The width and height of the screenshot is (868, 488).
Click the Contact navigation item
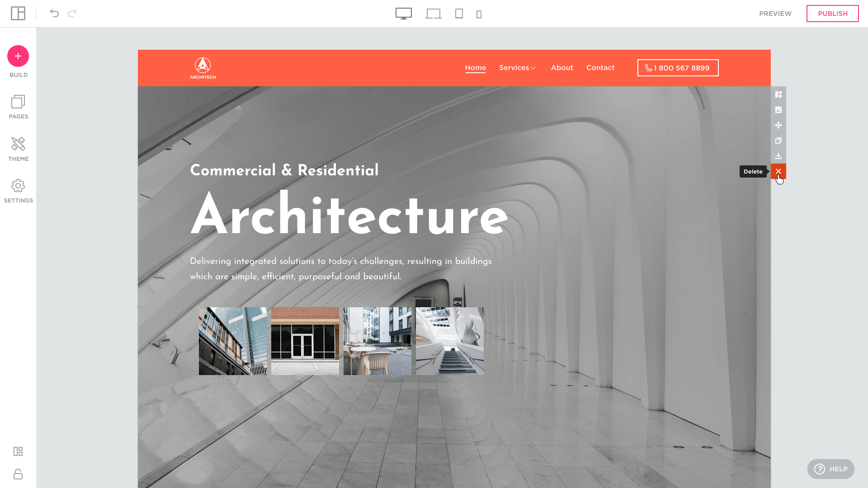point(600,68)
